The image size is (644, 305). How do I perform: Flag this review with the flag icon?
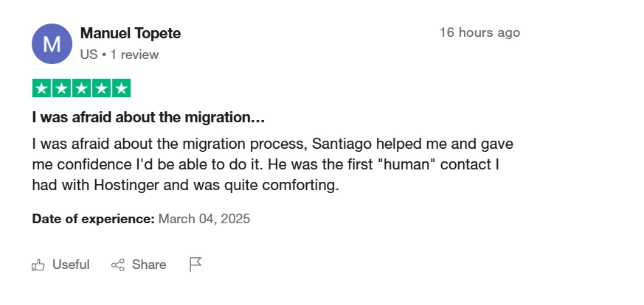(195, 264)
